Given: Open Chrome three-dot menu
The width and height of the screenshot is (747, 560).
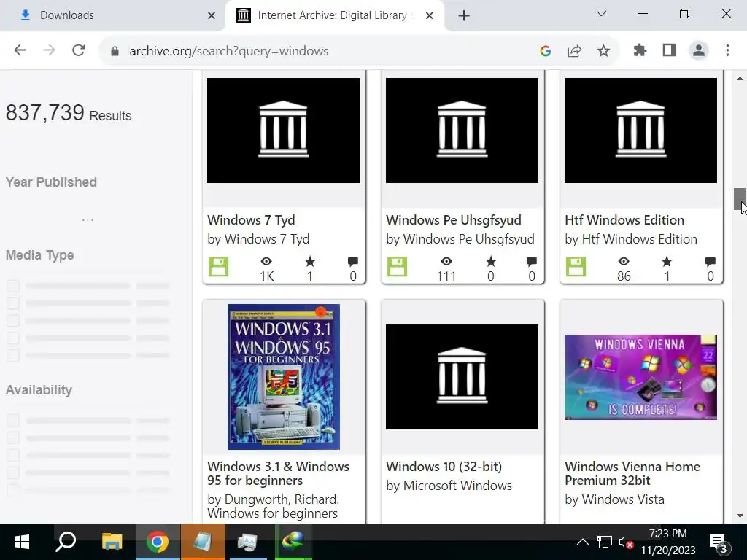Looking at the screenshot, I should click(x=727, y=50).
